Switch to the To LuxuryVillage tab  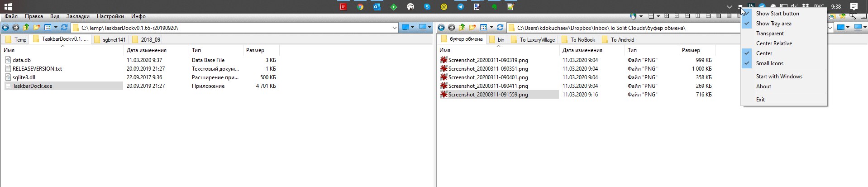click(x=533, y=40)
